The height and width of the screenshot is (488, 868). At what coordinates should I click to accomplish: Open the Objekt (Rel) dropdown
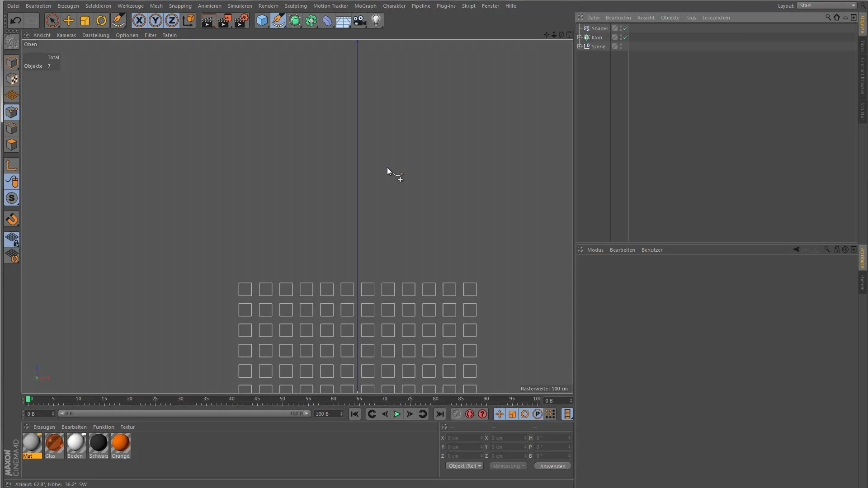click(464, 466)
